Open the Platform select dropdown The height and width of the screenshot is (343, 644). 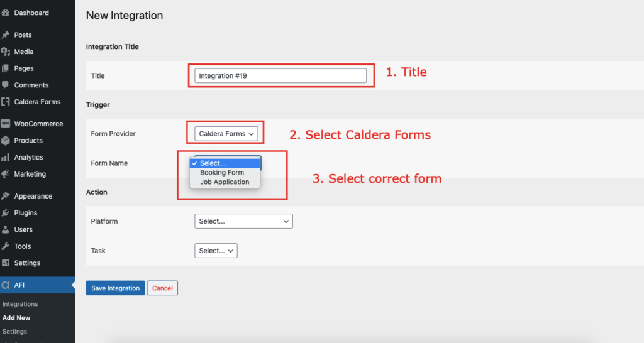tap(243, 221)
